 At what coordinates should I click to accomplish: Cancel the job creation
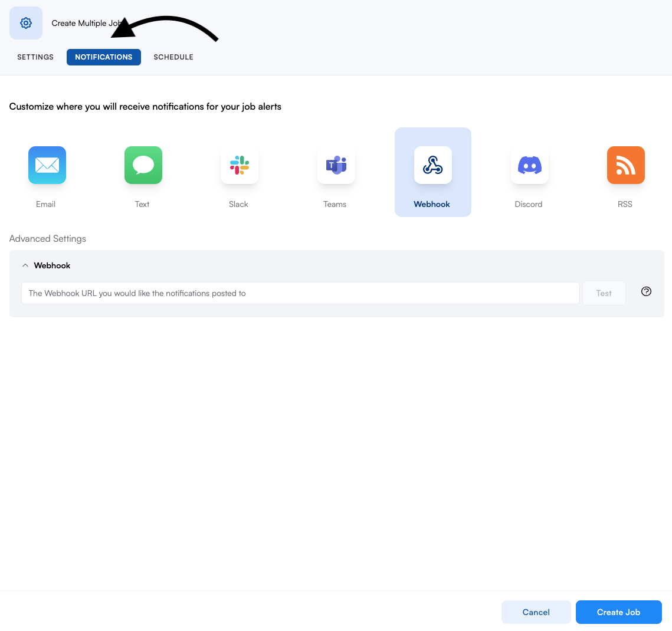pos(536,612)
